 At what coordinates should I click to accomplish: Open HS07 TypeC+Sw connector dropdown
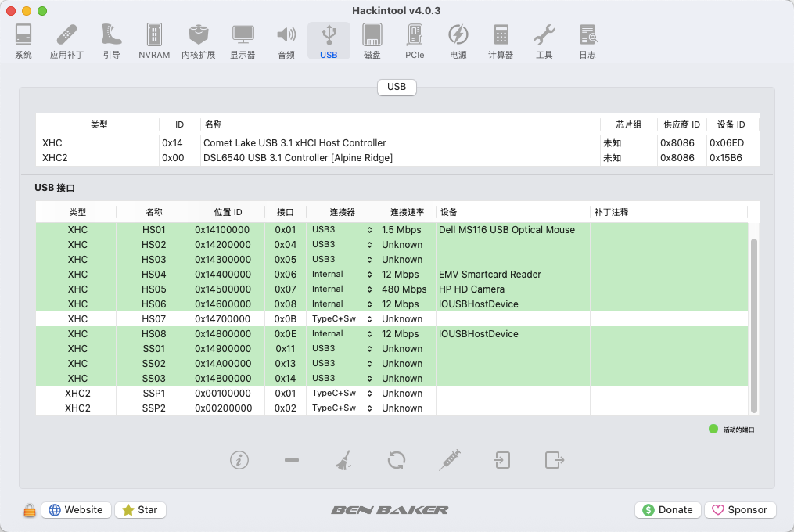click(x=342, y=318)
